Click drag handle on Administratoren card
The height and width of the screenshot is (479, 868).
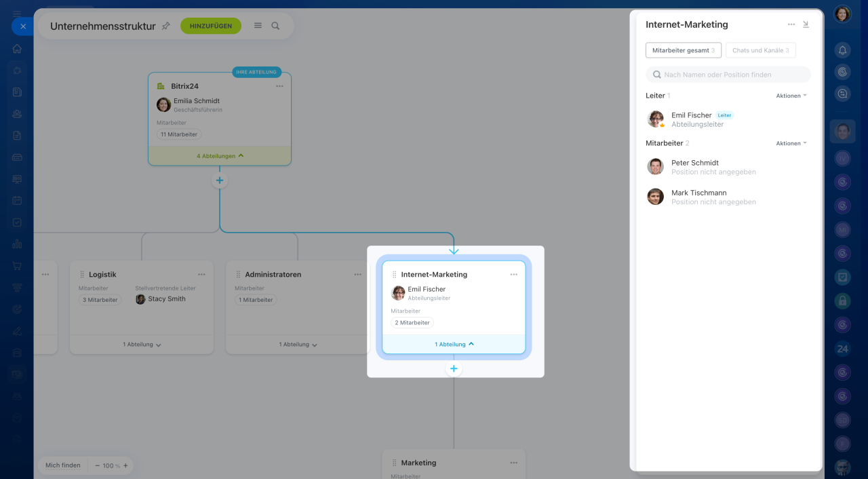click(x=238, y=275)
